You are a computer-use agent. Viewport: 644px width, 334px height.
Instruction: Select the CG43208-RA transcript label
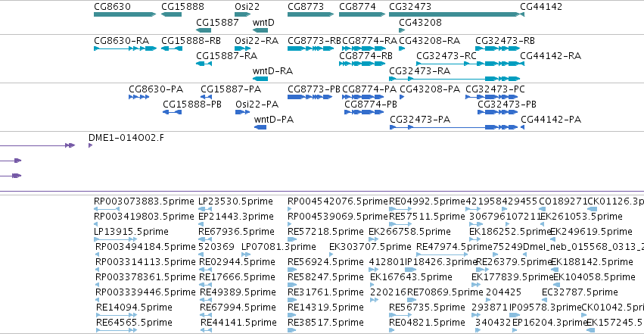click(430, 41)
